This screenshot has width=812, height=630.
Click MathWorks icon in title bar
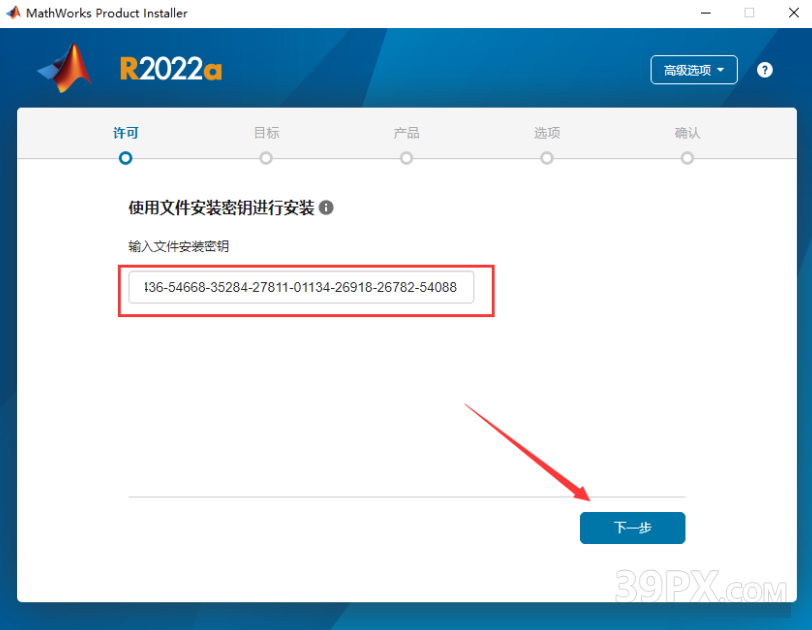[13, 12]
